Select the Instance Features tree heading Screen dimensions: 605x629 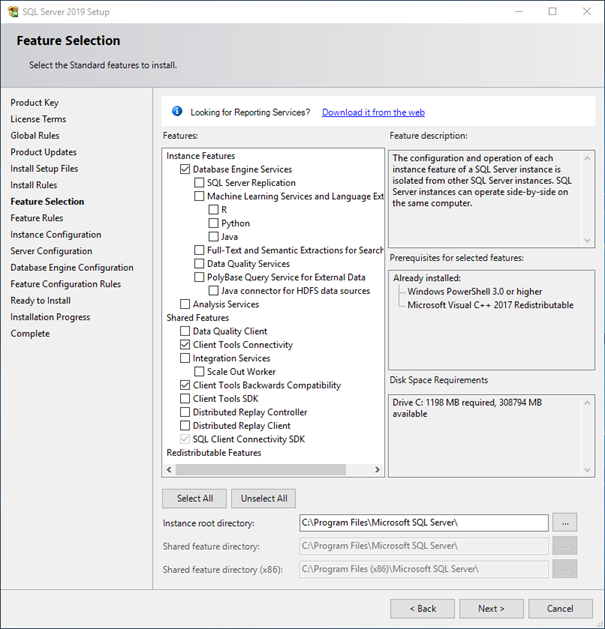(x=201, y=156)
